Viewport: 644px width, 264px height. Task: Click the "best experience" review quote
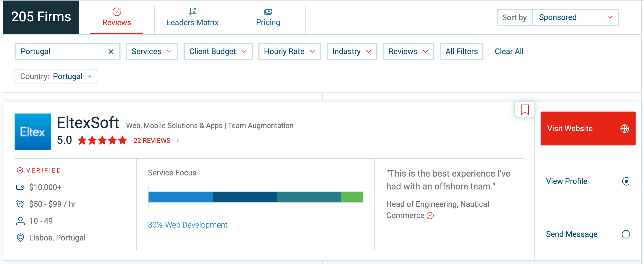point(448,180)
